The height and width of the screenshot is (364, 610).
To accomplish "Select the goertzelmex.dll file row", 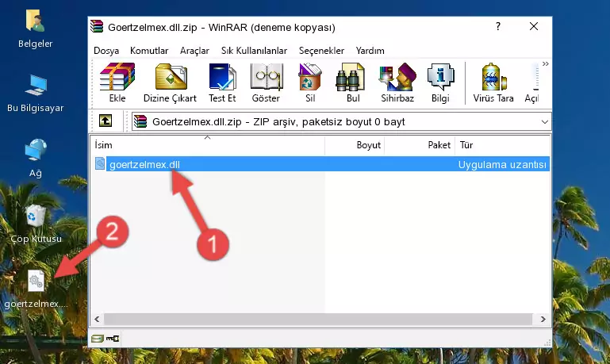I will click(x=321, y=164).
